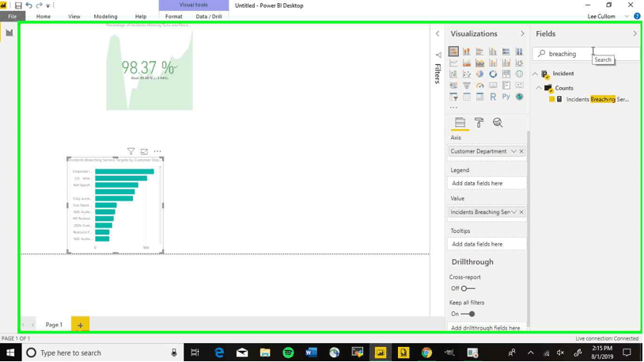Uncheck the Incidents Breaching Ser... field checkbox
Viewport: 644px width, 362px height.
pos(551,99)
